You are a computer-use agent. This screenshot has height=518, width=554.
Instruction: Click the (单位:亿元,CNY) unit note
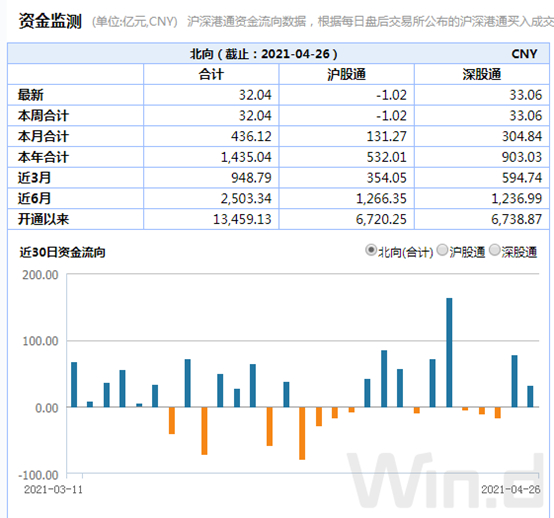tap(135, 22)
